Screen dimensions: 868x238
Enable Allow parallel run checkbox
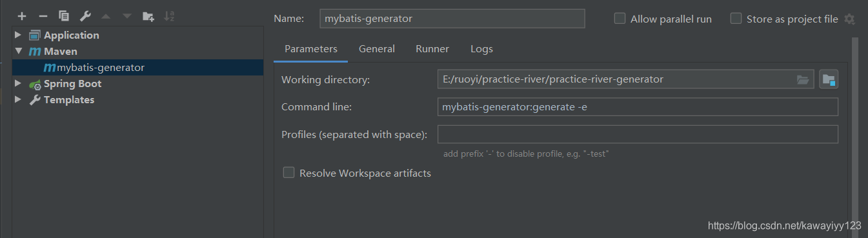[620, 19]
